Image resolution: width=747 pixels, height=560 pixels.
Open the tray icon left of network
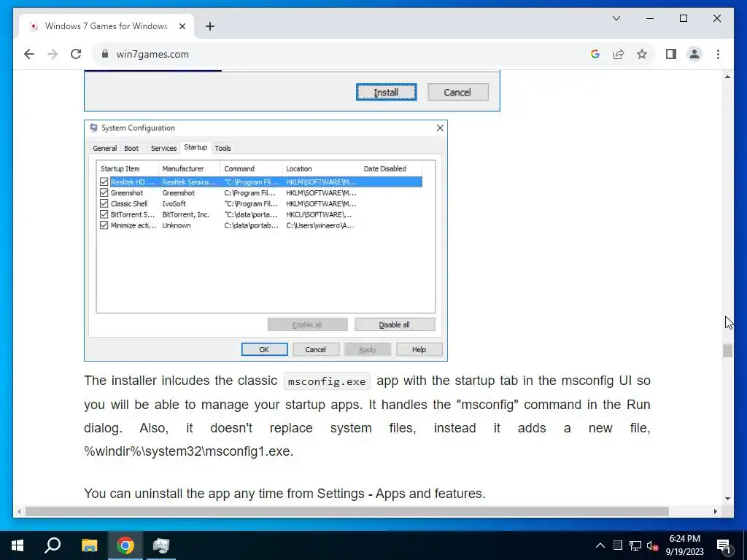click(x=617, y=545)
